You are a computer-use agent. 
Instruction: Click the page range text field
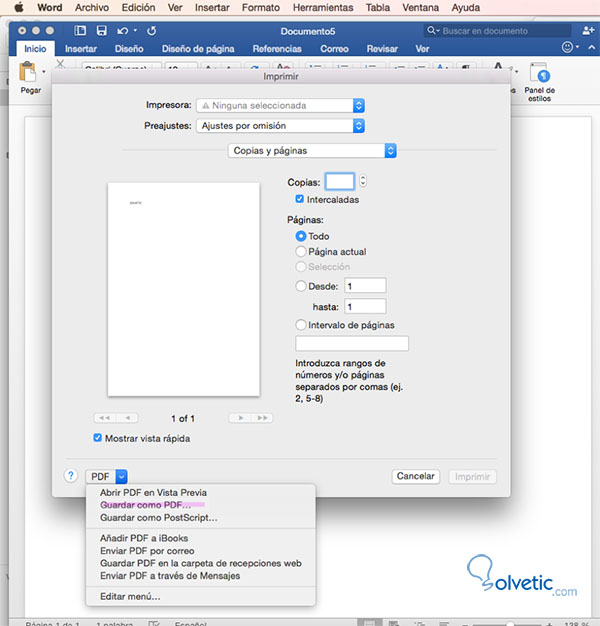point(352,343)
